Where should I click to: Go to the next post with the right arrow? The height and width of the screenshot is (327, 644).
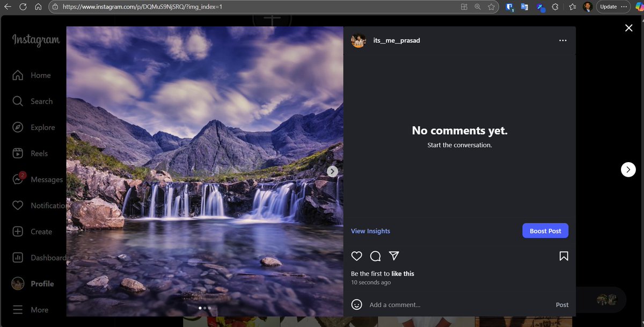[628, 169]
